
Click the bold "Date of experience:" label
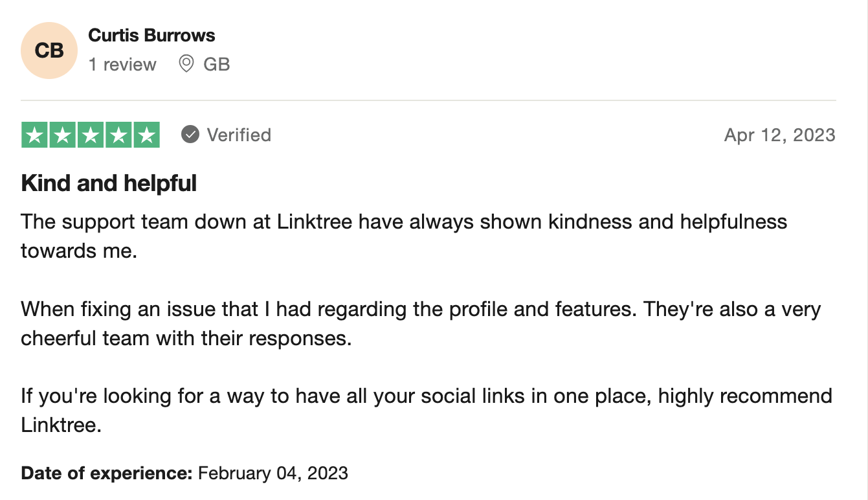[107, 473]
